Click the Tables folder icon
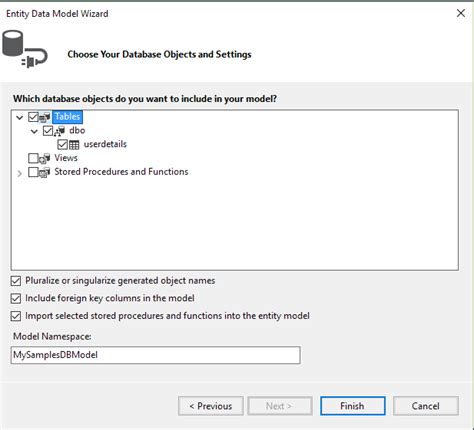This screenshot has height=430, width=474. (45, 117)
